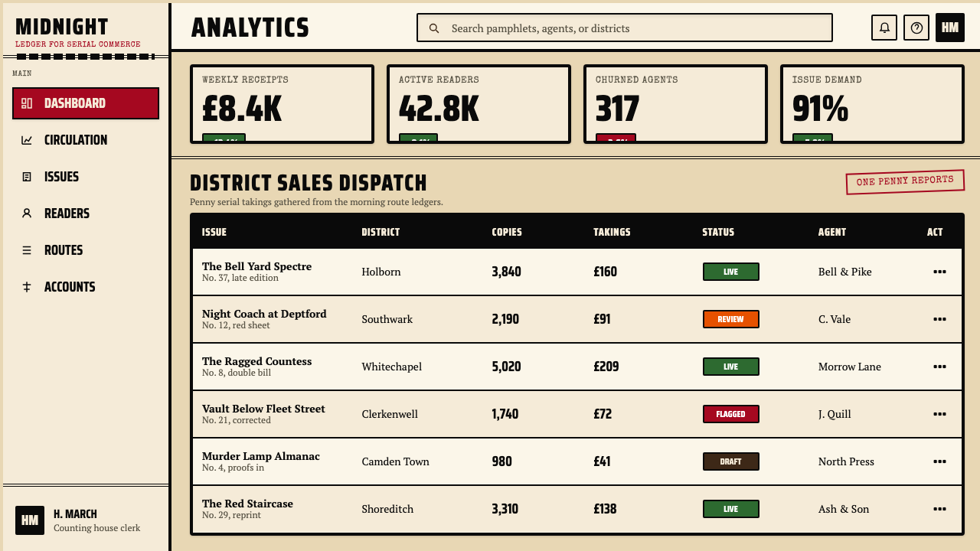
Task: Select The Bell Yard Spectre title
Action: tap(256, 266)
